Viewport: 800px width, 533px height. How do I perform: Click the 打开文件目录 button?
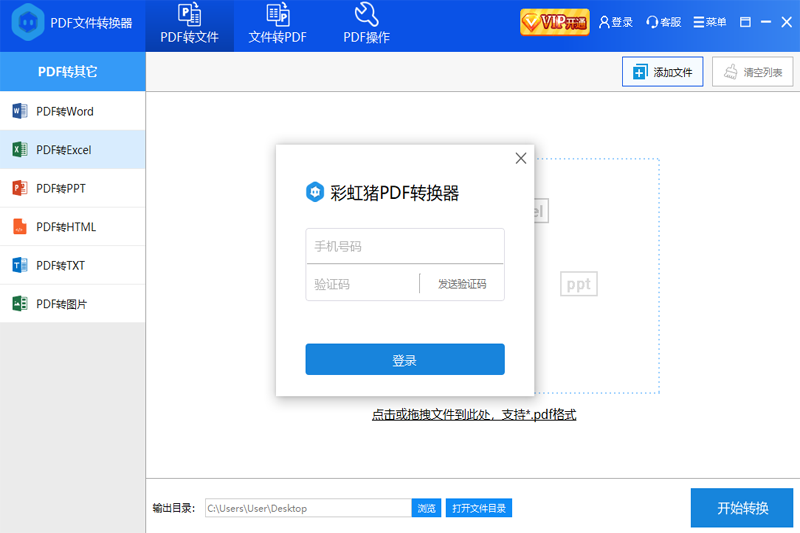[x=479, y=508]
